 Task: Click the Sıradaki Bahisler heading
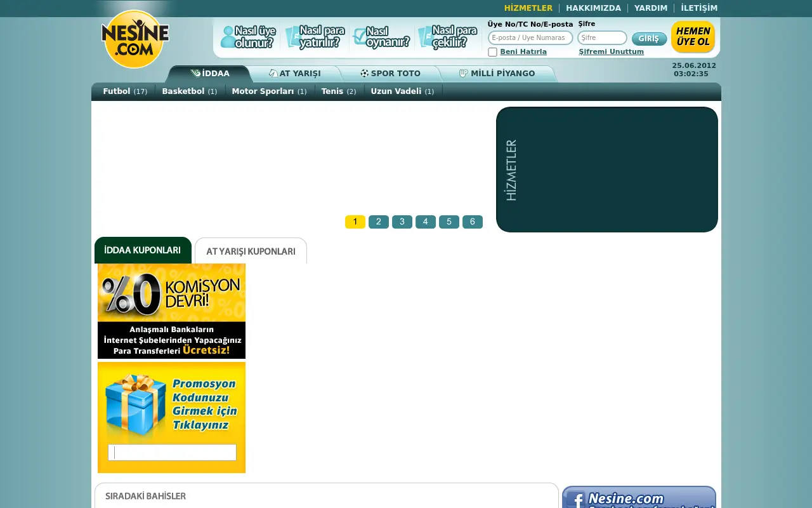(x=146, y=496)
